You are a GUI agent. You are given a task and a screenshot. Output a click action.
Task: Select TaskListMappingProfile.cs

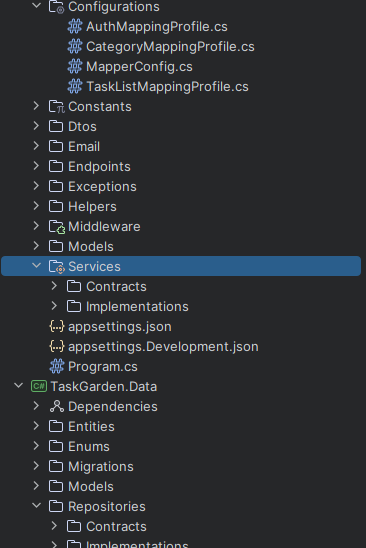(167, 87)
